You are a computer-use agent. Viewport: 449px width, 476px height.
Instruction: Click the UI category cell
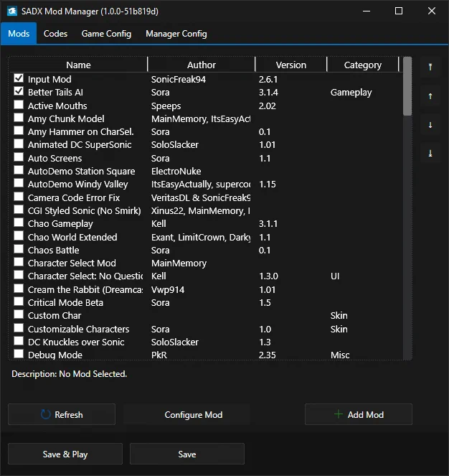coord(335,276)
